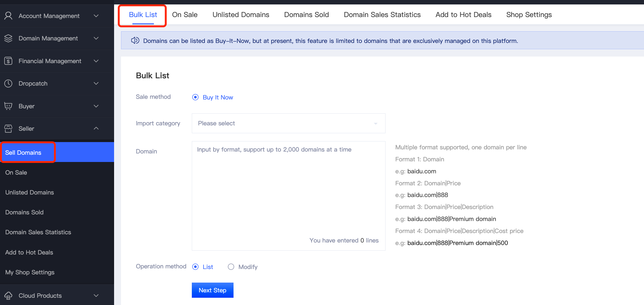
Task: Click the Buyer shopping cart icon
Action: click(9, 106)
